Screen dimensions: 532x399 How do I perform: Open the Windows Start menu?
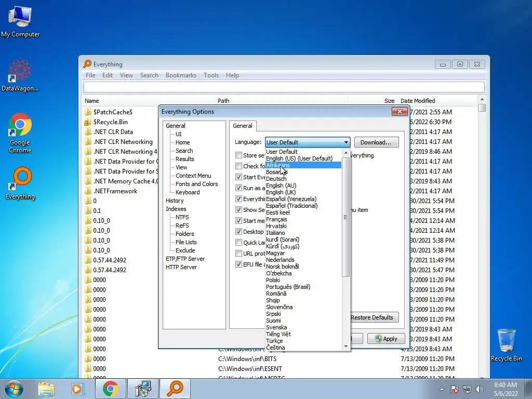tap(14, 389)
